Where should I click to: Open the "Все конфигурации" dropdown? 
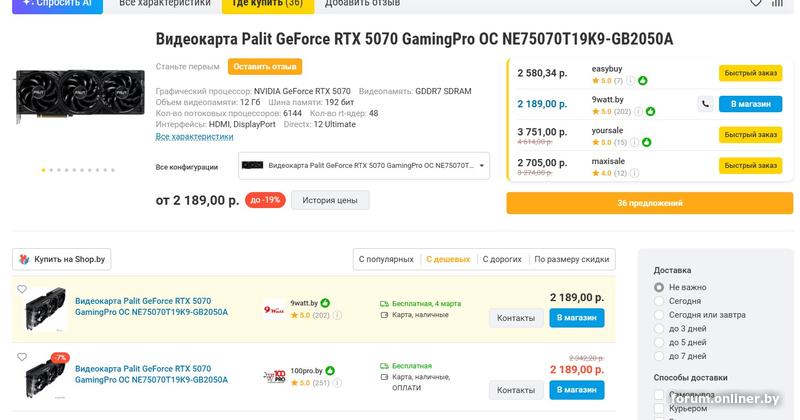tap(364, 166)
